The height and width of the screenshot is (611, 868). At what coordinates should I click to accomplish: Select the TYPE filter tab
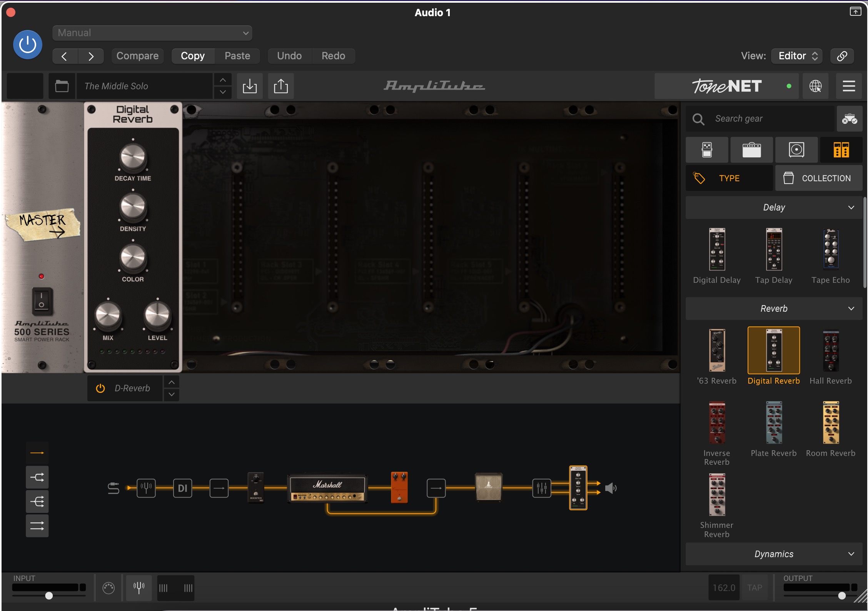click(729, 178)
